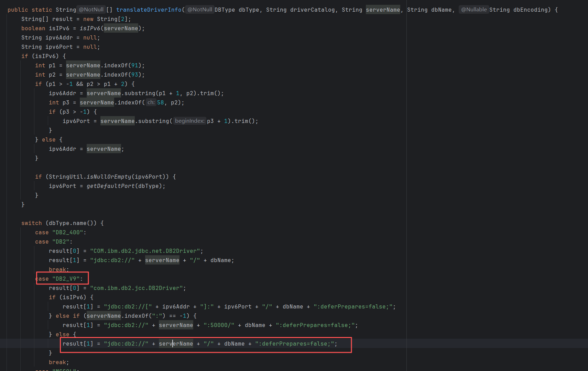Click isNullOrEmpty in the StringUtil call

(x=109, y=177)
